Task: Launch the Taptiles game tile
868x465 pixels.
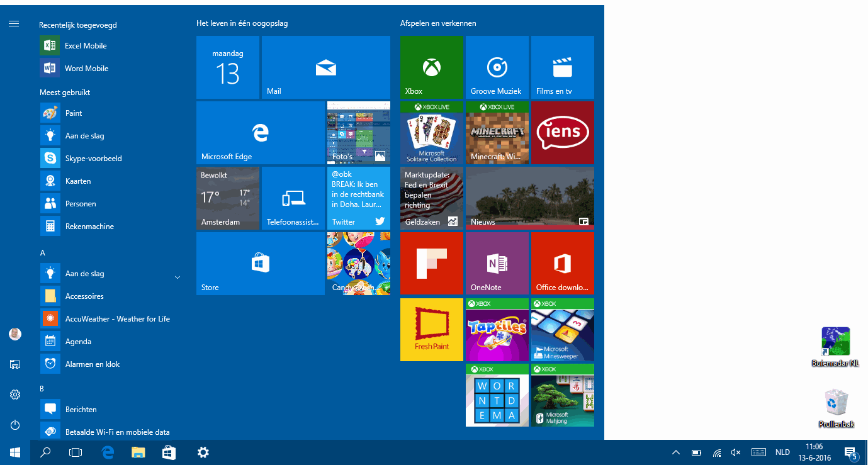Action: 497,330
